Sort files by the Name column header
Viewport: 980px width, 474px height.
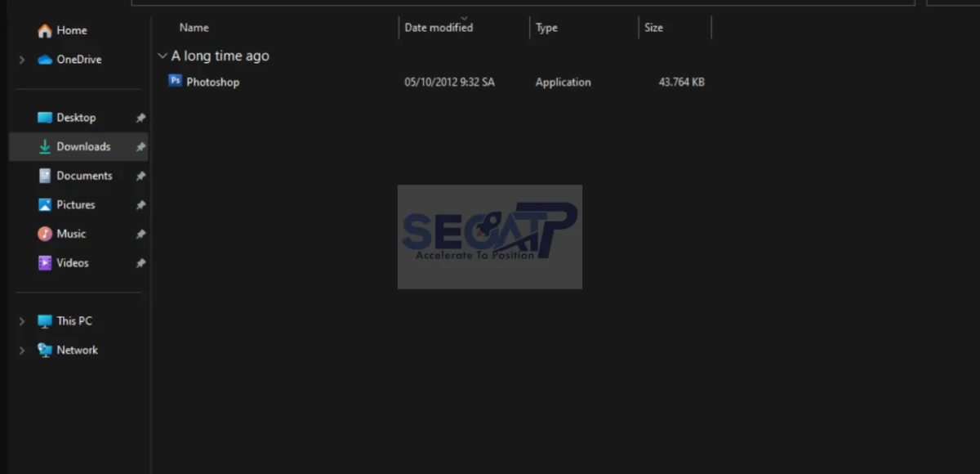pyautogui.click(x=194, y=28)
